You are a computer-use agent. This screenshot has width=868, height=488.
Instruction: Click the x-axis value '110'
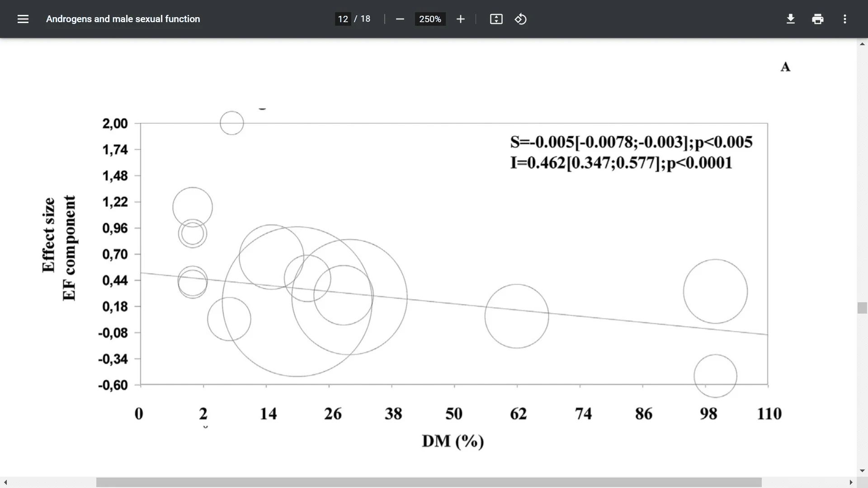point(769,413)
